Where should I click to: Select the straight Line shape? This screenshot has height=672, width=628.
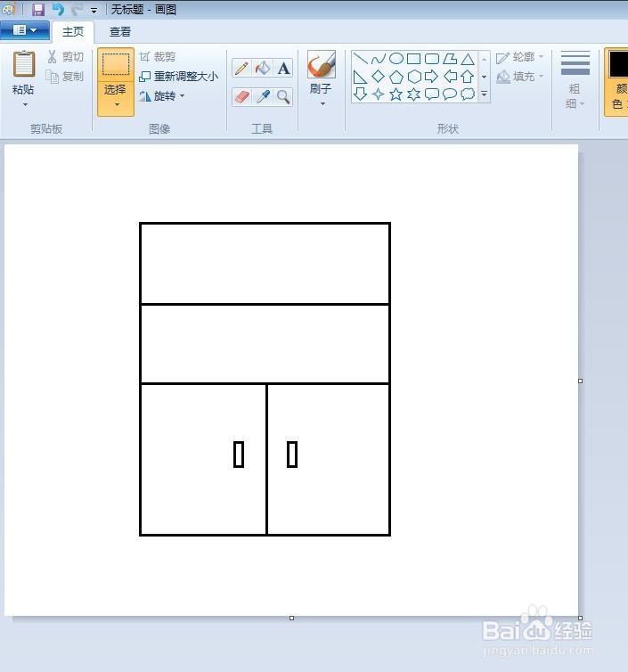[x=360, y=59]
